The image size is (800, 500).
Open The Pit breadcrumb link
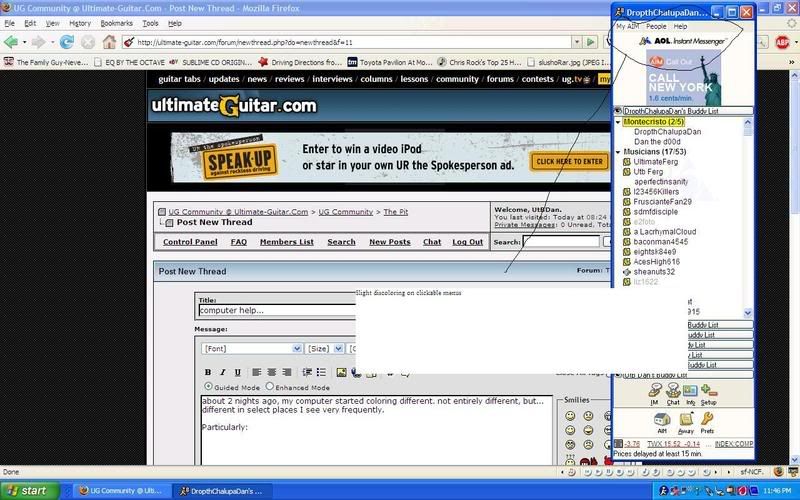(x=395, y=212)
